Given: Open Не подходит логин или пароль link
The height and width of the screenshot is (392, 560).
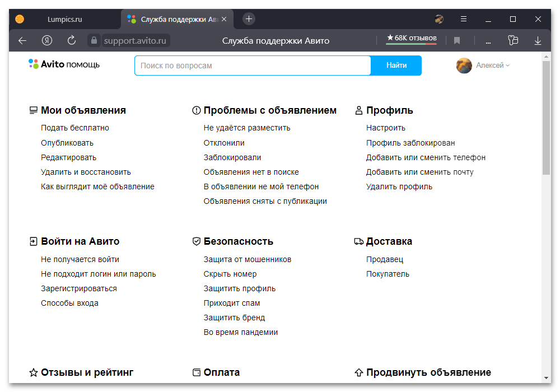Looking at the screenshot, I should (98, 274).
